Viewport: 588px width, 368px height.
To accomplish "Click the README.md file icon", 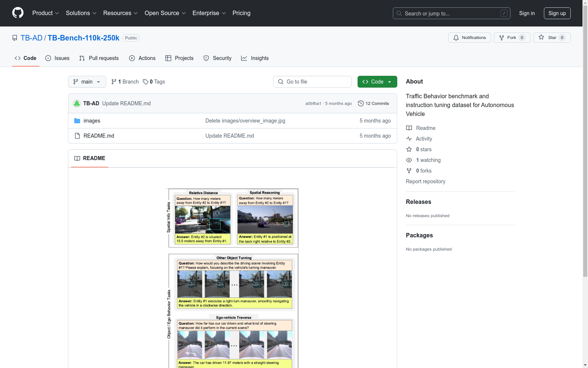I will [x=77, y=136].
